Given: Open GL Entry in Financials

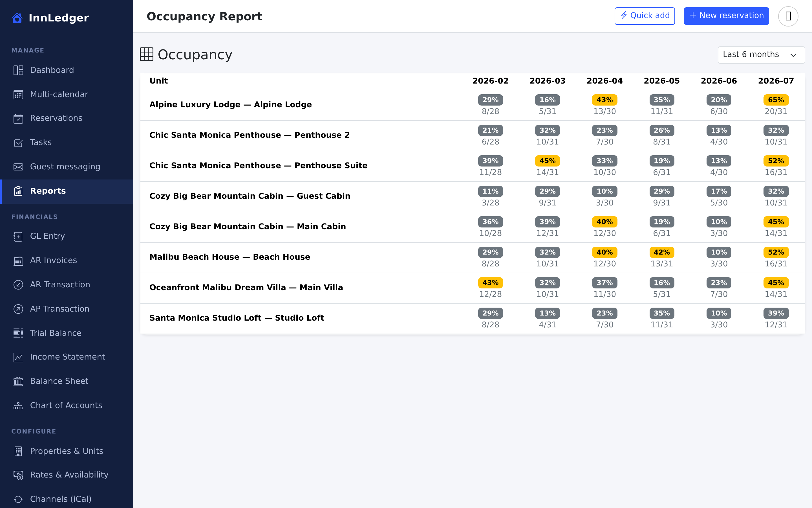Looking at the screenshot, I should click(67, 236).
